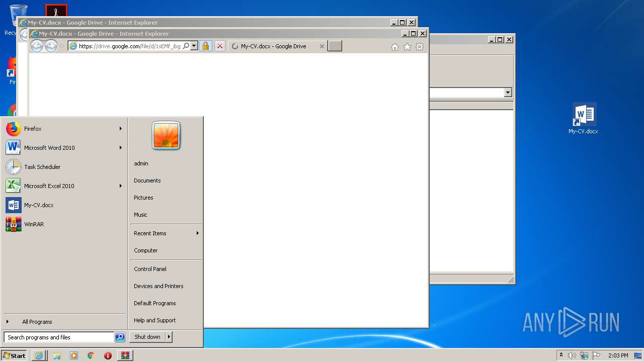Open the network tray icon
644x362 pixels.
[584, 355]
